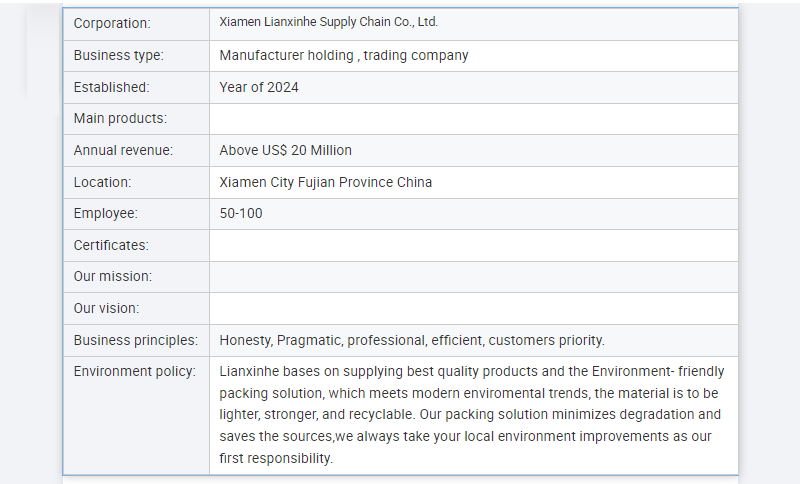
Task: Click the 'Our mission:' label
Action: coord(113,276)
